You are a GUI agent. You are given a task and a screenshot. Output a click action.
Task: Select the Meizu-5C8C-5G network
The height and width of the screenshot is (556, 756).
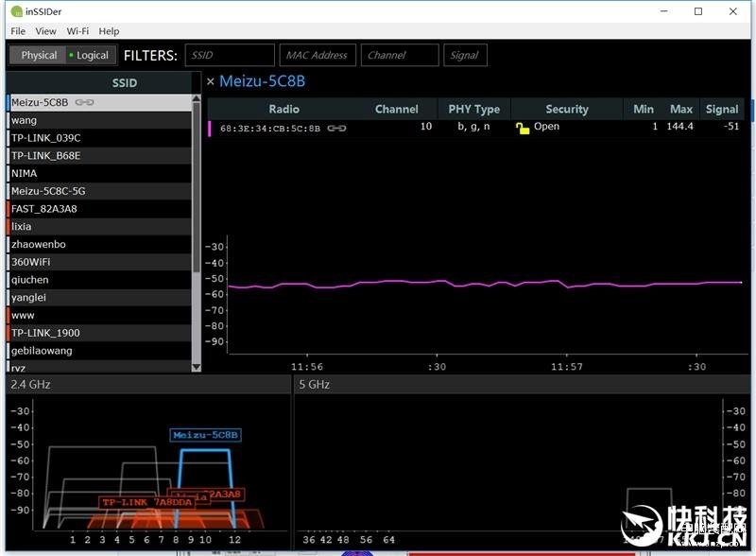pyautogui.click(x=99, y=191)
